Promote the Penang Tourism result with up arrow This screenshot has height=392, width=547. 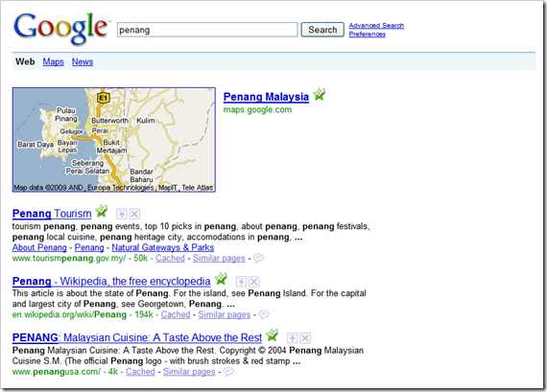pos(122,214)
